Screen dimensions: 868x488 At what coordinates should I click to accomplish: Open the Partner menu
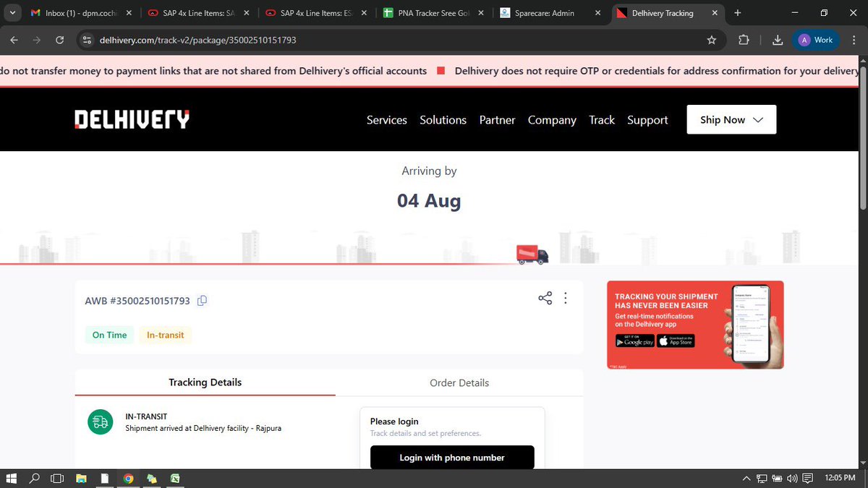pyautogui.click(x=497, y=120)
